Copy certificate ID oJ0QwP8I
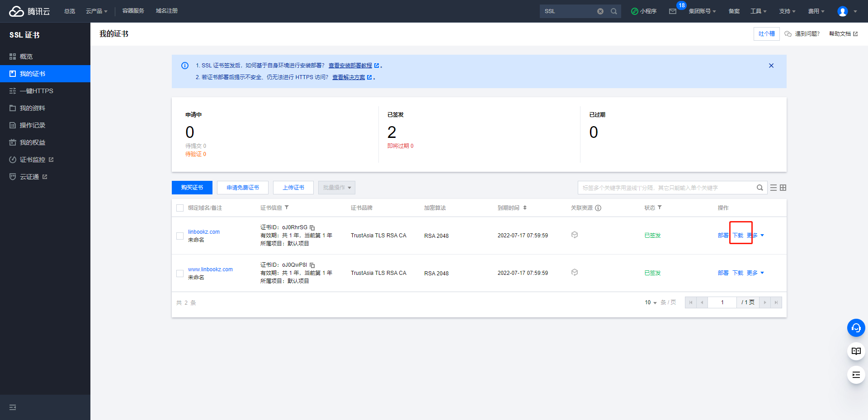Screen dimensions: 868x420 pos(312,265)
